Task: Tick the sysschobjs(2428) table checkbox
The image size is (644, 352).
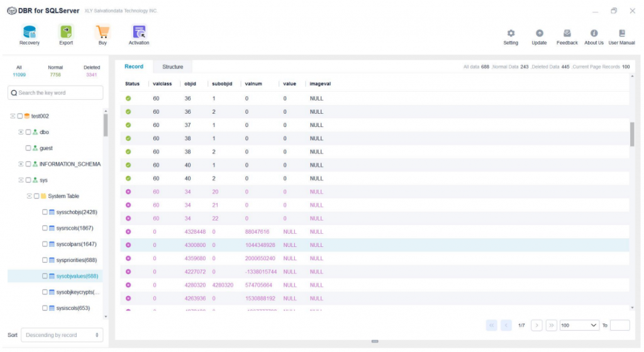Action: [x=45, y=212]
